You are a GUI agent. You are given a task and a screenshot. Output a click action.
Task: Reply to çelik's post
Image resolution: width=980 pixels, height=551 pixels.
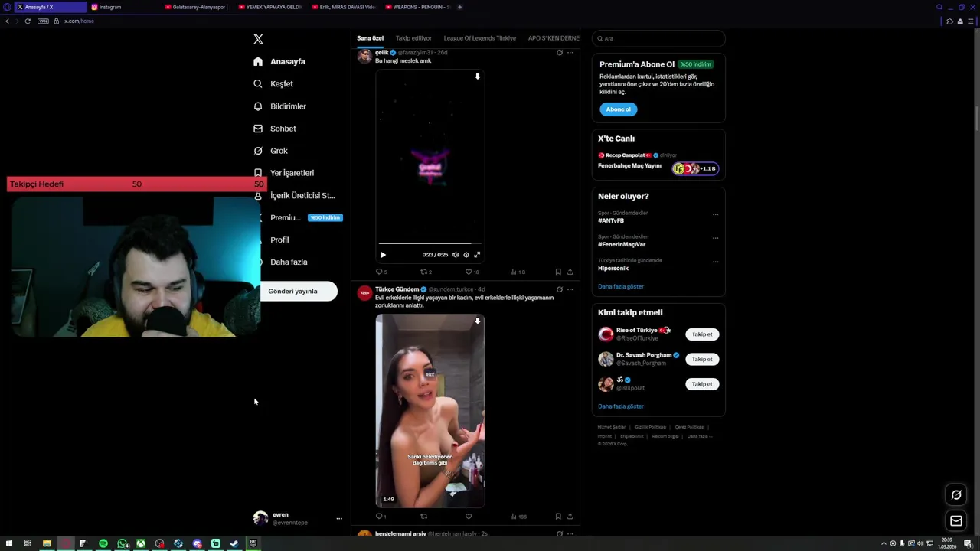381,272
